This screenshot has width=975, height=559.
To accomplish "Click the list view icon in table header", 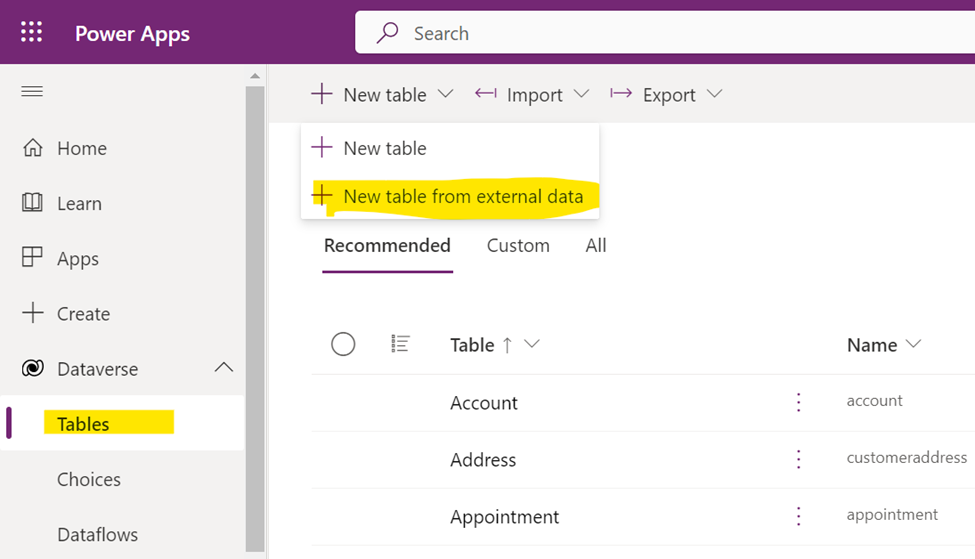I will pyautogui.click(x=400, y=344).
